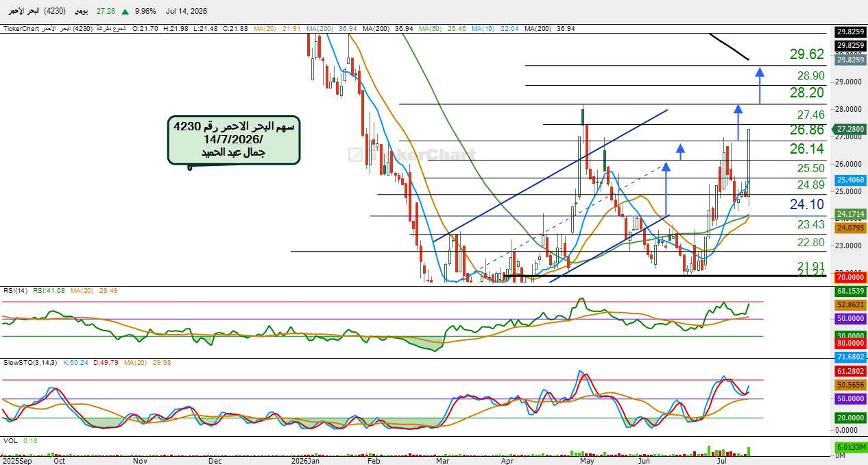
Task: Click the Jul 14, 2026 date in header
Action: 186,12
